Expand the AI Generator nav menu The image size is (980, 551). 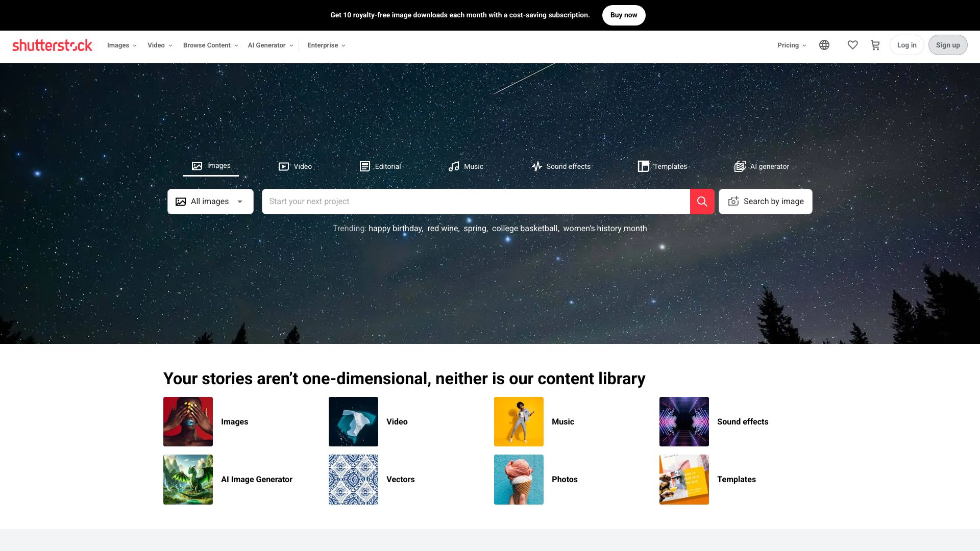click(271, 45)
